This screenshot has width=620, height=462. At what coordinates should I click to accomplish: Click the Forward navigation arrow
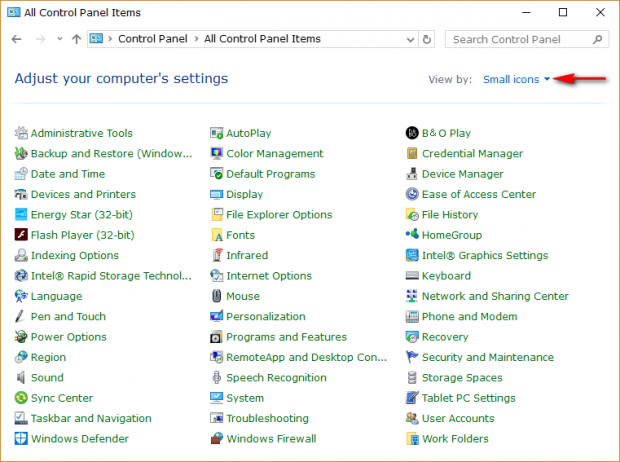tap(40, 39)
